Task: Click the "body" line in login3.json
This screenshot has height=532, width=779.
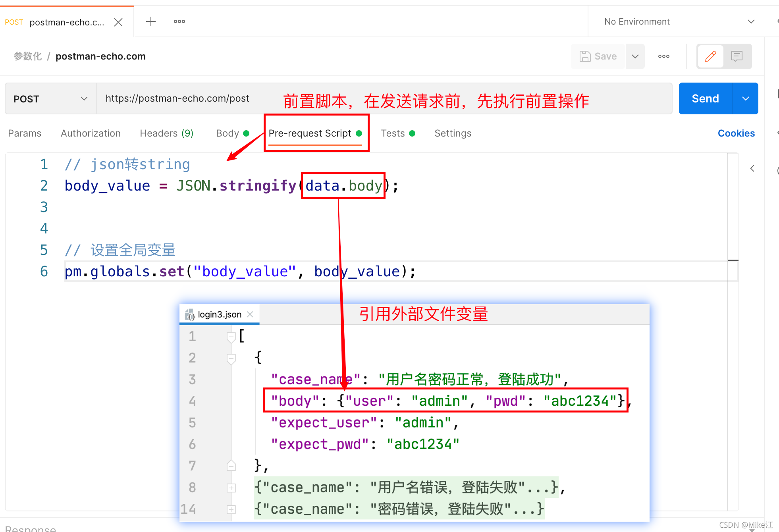Action: 451,401
